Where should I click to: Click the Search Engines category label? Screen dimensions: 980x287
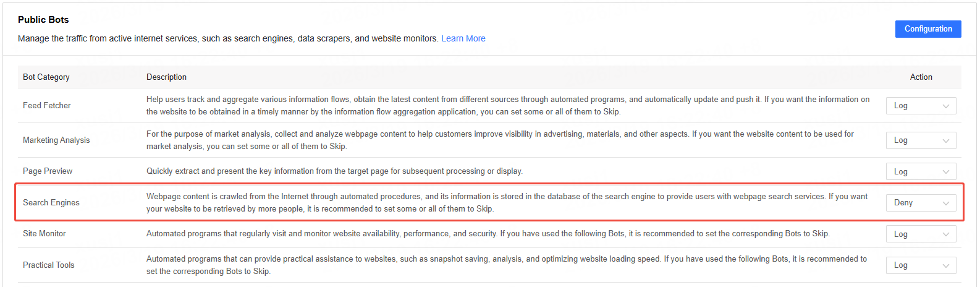[x=51, y=203]
